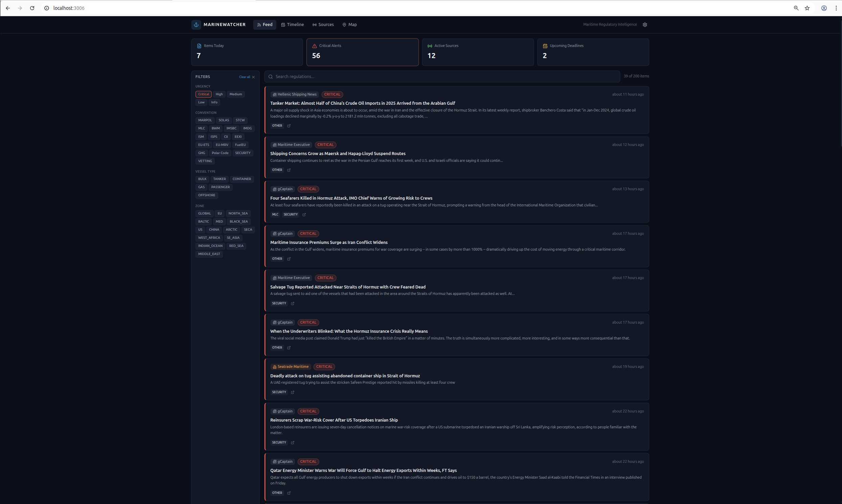The height and width of the screenshot is (504, 842).
Task: Click the Clear all filters link
Action: pyautogui.click(x=245, y=77)
